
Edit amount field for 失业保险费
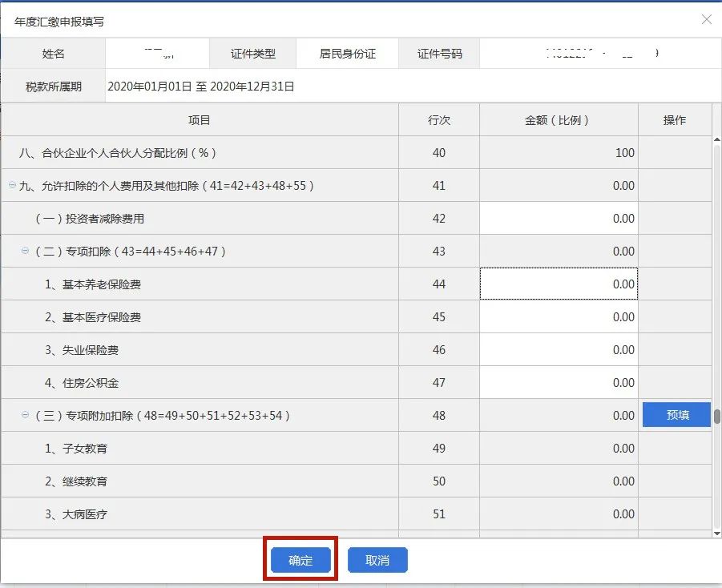tap(559, 349)
